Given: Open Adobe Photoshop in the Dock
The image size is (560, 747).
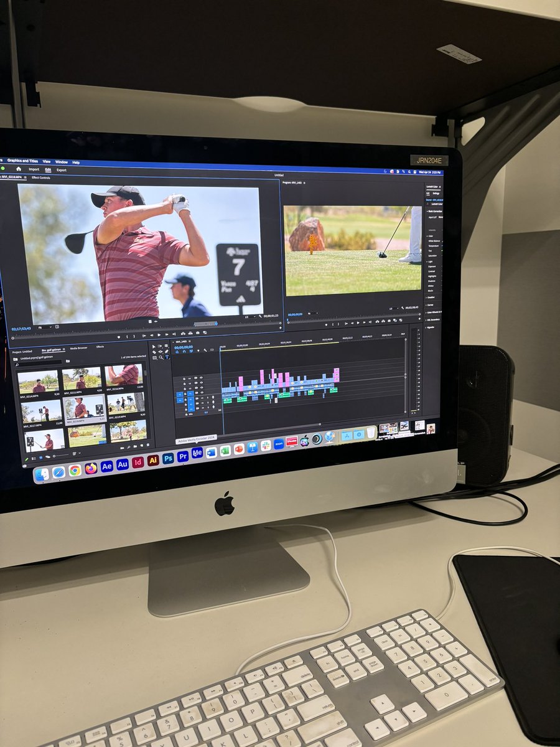Looking at the screenshot, I should (x=168, y=458).
